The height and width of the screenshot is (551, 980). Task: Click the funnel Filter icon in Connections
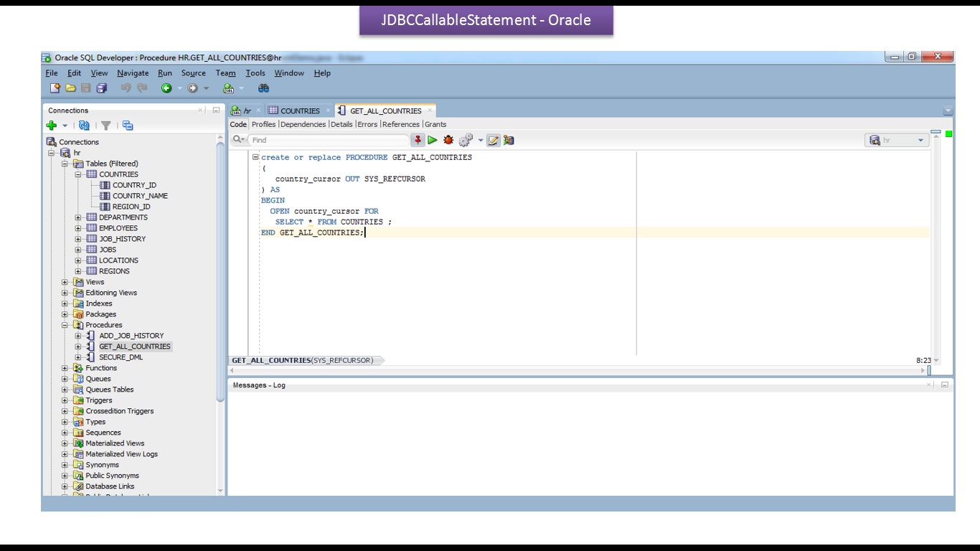coord(106,126)
